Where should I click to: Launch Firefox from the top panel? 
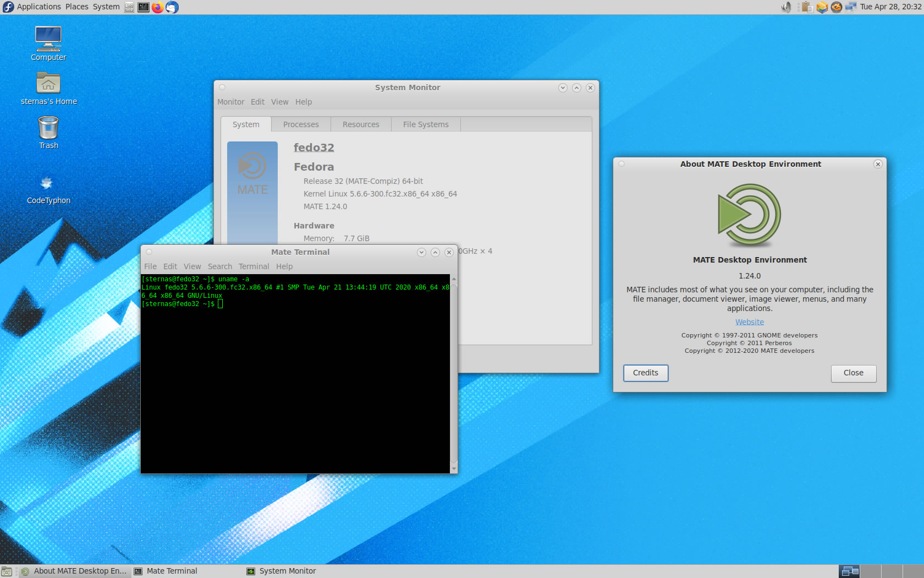[157, 7]
